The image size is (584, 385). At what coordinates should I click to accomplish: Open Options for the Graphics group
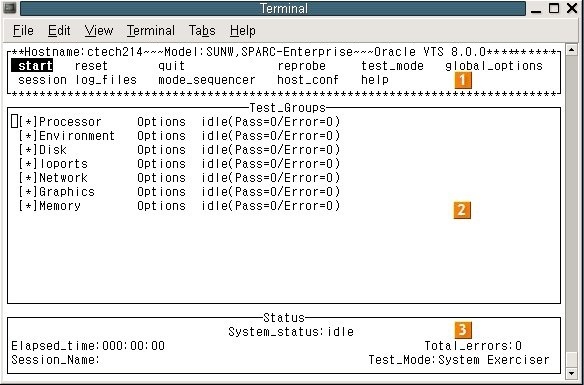point(161,192)
